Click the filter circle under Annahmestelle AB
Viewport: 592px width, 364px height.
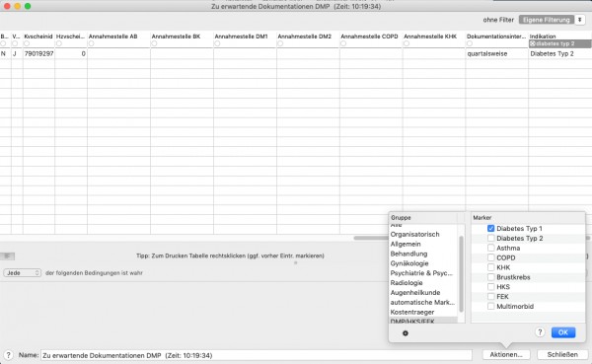click(x=91, y=43)
